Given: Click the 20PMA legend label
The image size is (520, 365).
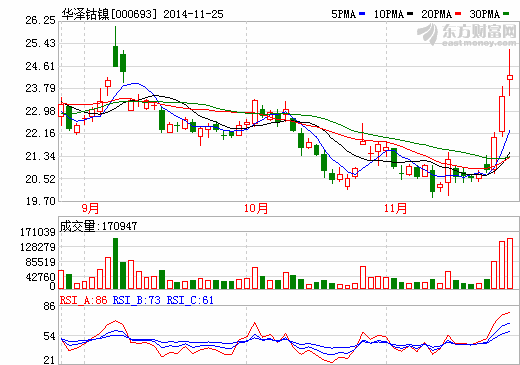Looking at the screenshot, I should coord(437,14).
